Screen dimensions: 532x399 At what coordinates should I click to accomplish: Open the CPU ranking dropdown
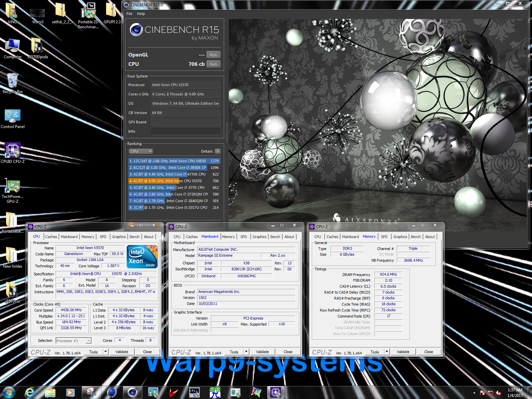[141, 151]
